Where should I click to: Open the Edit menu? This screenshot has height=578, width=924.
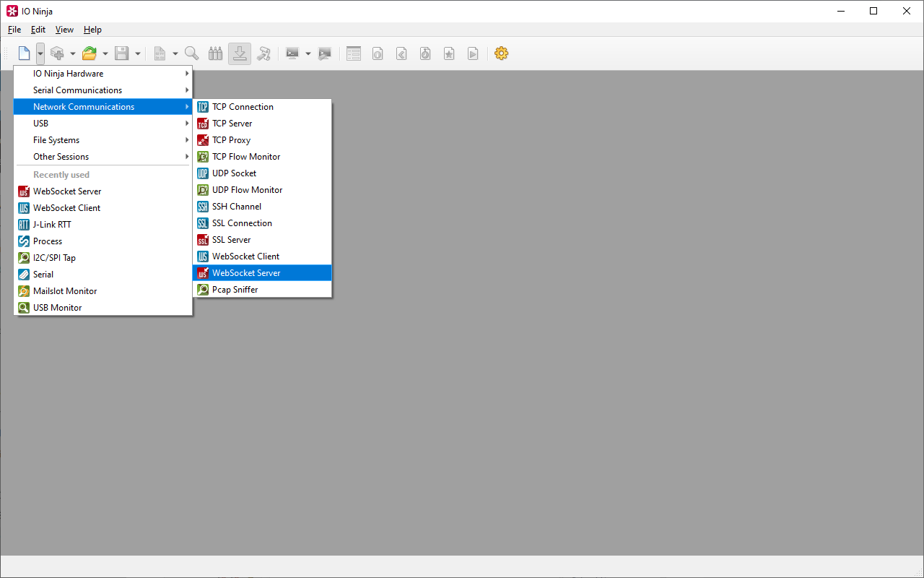[x=38, y=30]
